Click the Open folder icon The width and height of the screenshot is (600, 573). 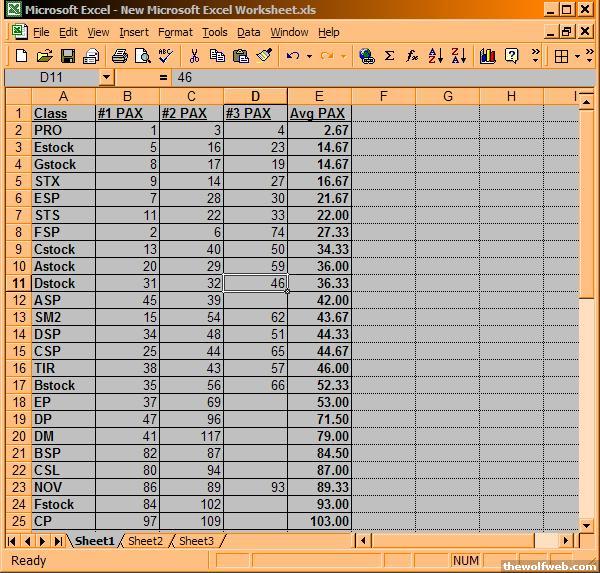46,56
